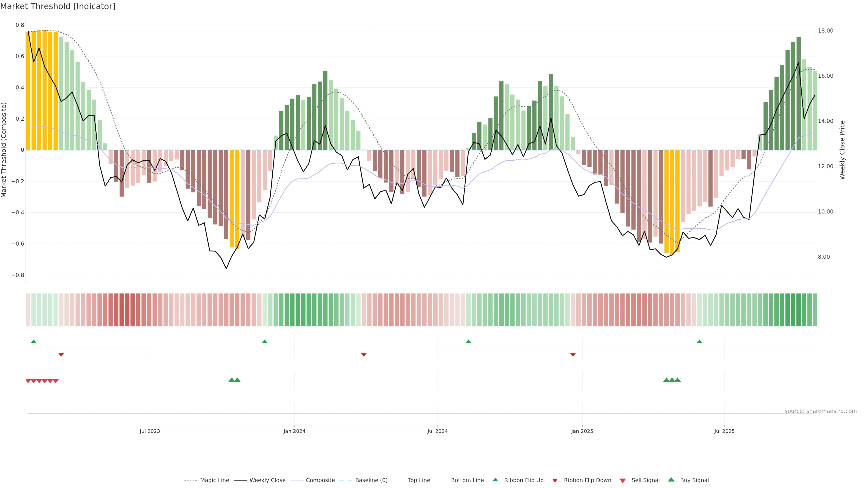The image size is (868, 488).
Task: Click the Weekly Close Price axis title
Action: pos(842,150)
